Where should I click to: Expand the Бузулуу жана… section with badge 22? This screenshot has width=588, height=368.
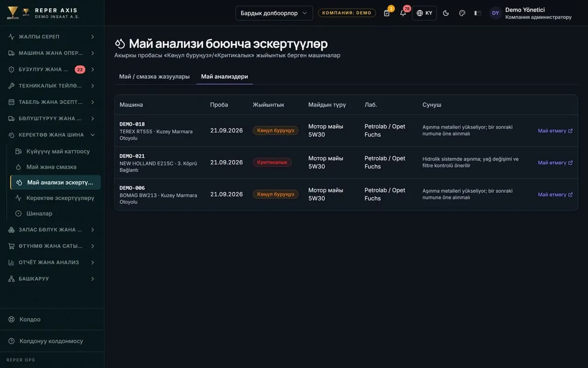pyautogui.click(x=52, y=69)
